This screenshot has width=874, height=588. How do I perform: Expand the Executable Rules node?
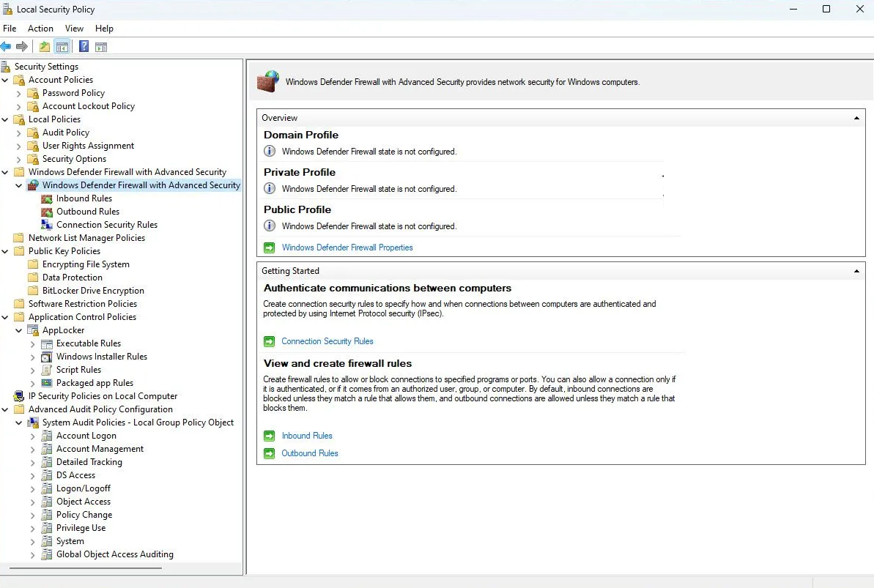(x=33, y=343)
